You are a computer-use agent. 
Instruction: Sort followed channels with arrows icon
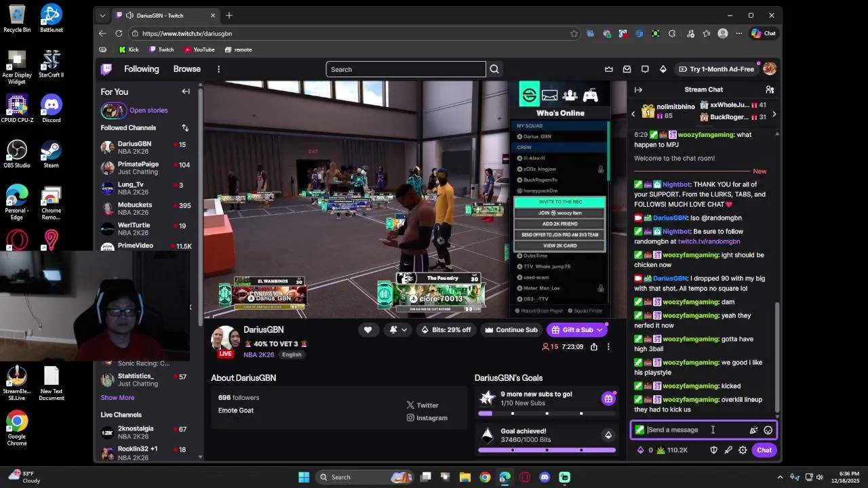pyautogui.click(x=185, y=127)
